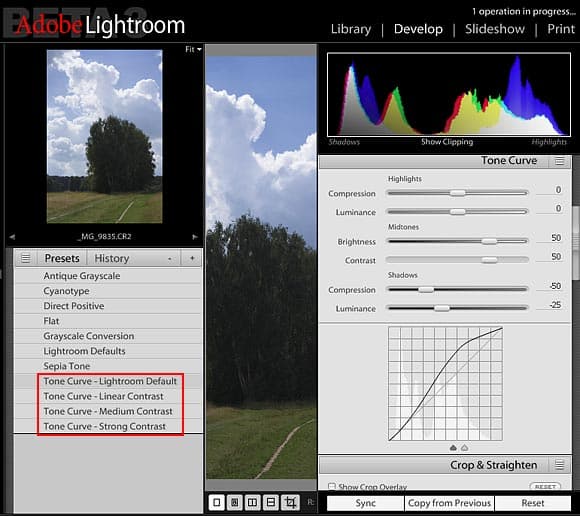Viewport: 580px width, 516px height.
Task: Click the Highlights Luminance slider
Action: click(x=457, y=212)
